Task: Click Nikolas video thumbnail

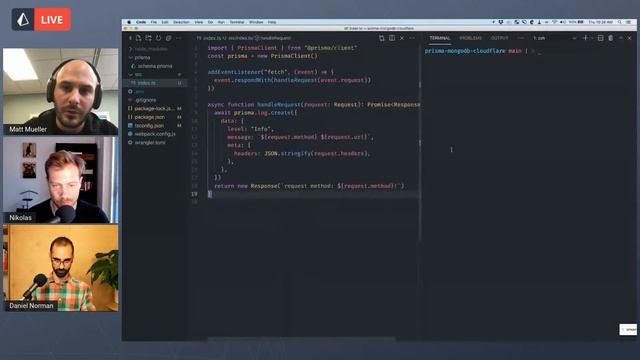Action: [x=61, y=180]
